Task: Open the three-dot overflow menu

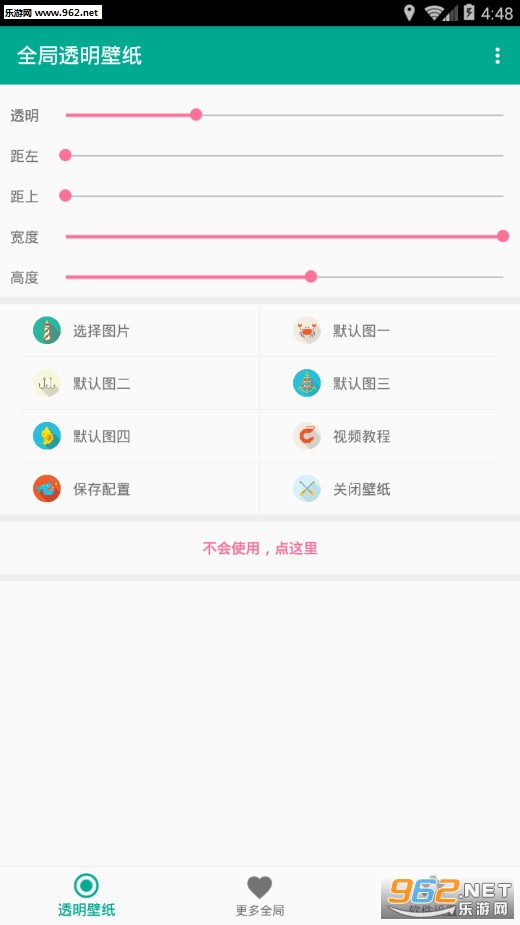Action: (x=498, y=55)
